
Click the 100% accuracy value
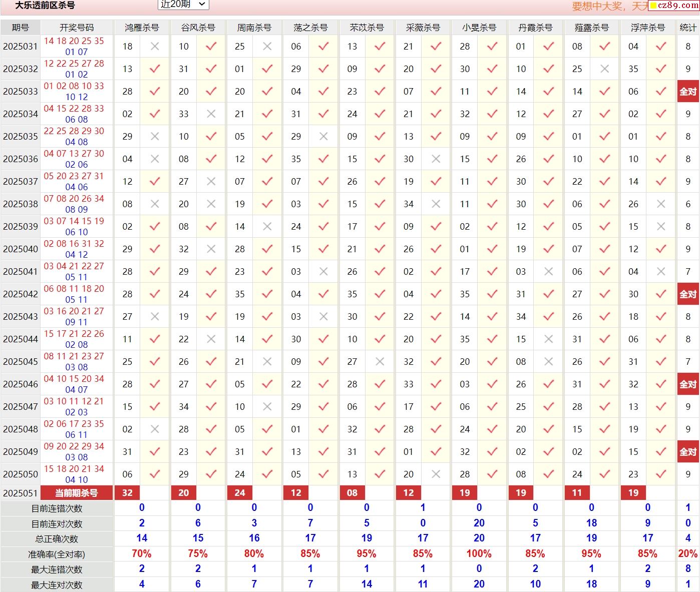[x=479, y=554]
